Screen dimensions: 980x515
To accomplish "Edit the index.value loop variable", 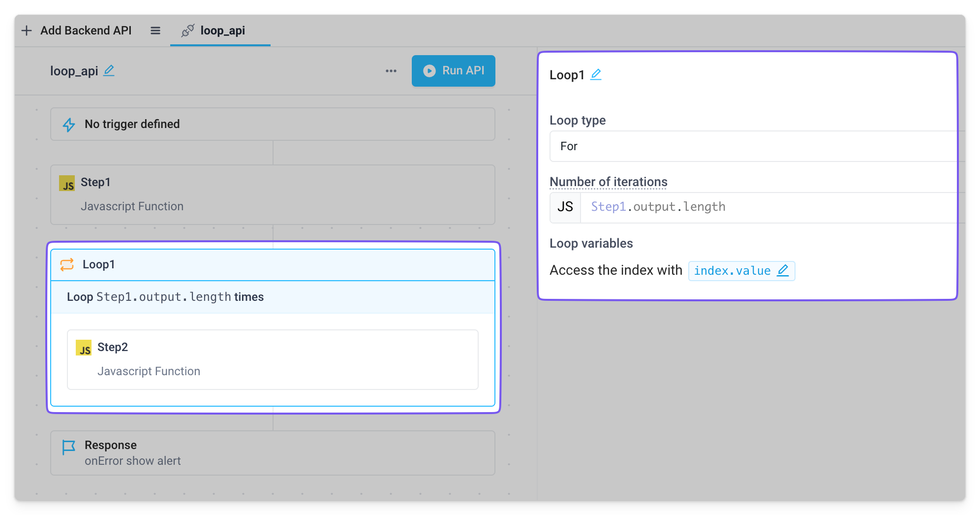I will (x=783, y=270).
